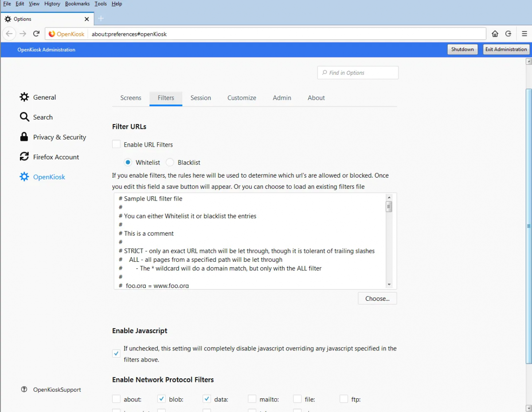This screenshot has height=412, width=532.
Task: Enable URL Filters
Action: pyautogui.click(x=116, y=144)
